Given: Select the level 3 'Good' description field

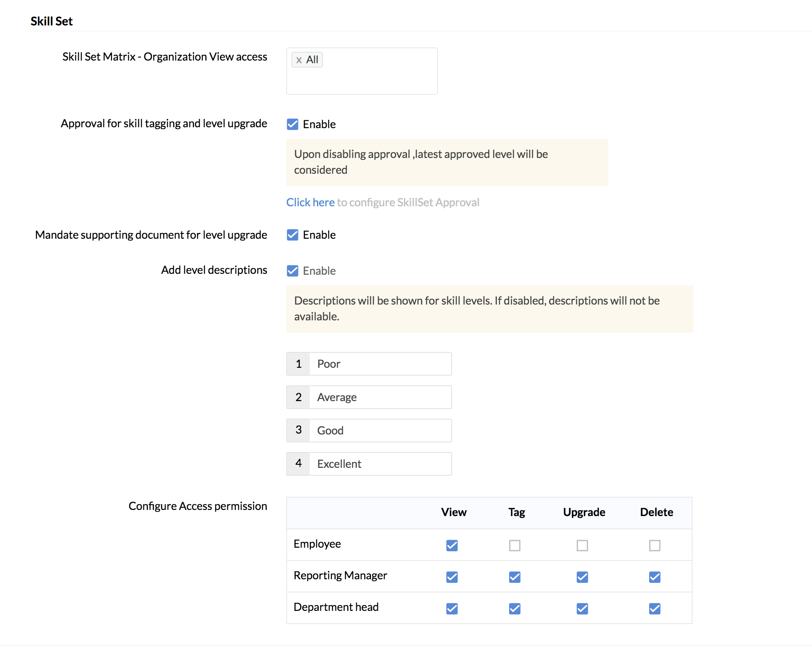Looking at the screenshot, I should coord(380,431).
